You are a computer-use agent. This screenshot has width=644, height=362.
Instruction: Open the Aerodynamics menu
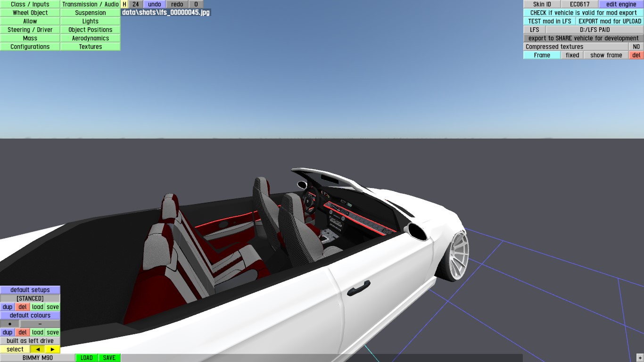pos(91,38)
